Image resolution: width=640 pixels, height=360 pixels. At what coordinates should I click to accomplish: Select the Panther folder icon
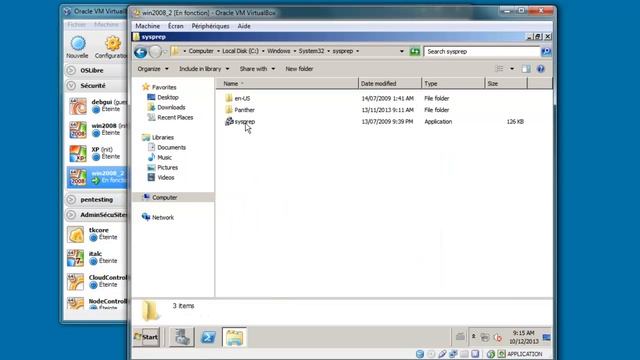229,109
